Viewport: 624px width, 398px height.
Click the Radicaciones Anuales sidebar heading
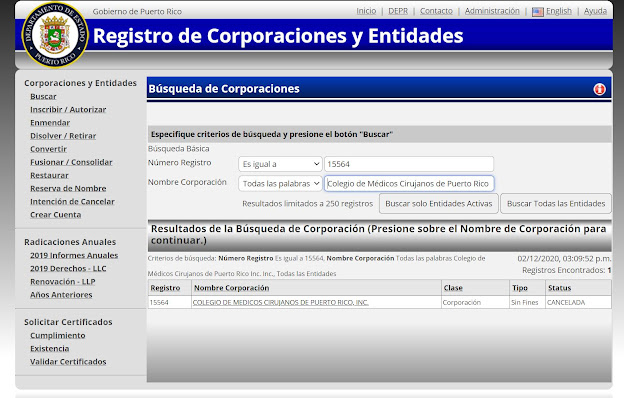coord(70,242)
